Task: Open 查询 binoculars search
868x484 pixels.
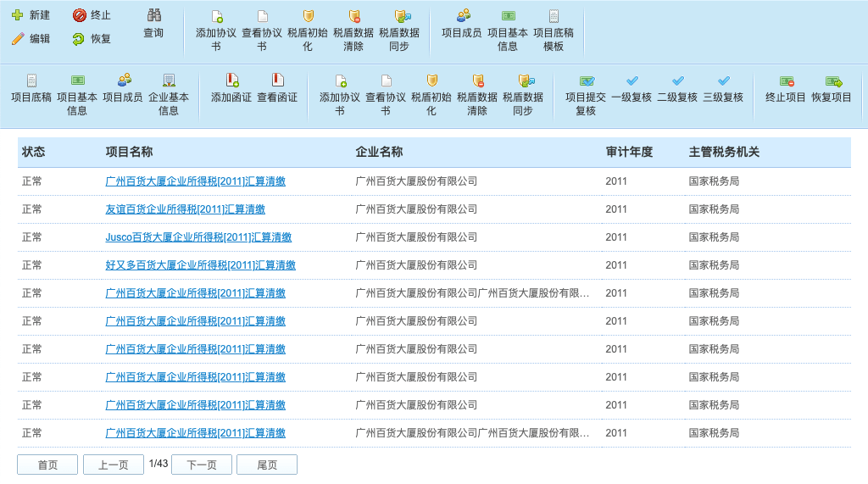Action: (x=153, y=24)
